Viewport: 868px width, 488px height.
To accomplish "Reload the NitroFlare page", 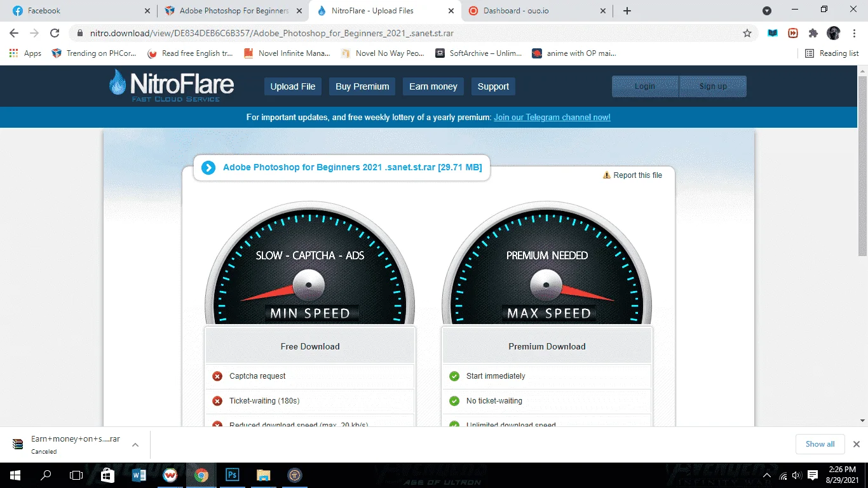I will pos(55,33).
